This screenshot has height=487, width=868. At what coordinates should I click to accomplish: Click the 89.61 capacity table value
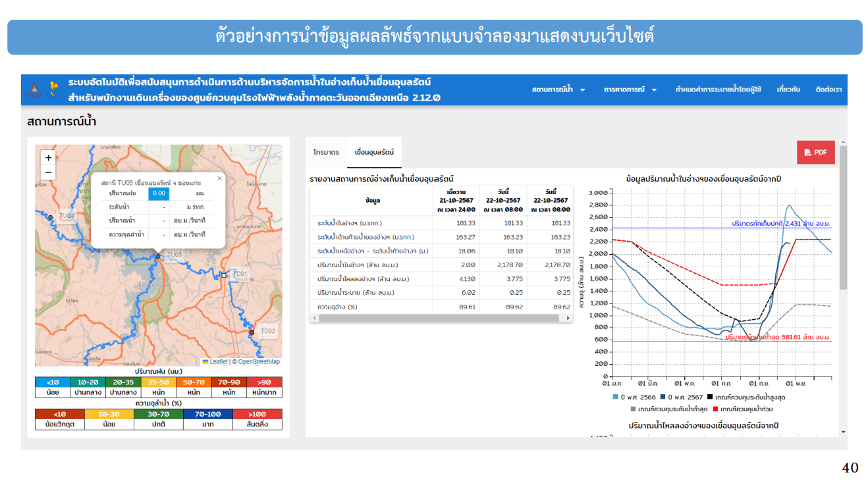[x=468, y=307]
